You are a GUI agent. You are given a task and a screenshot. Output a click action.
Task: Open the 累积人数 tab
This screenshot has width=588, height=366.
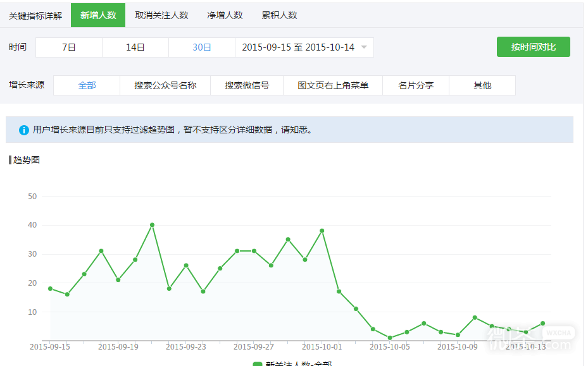[278, 15]
